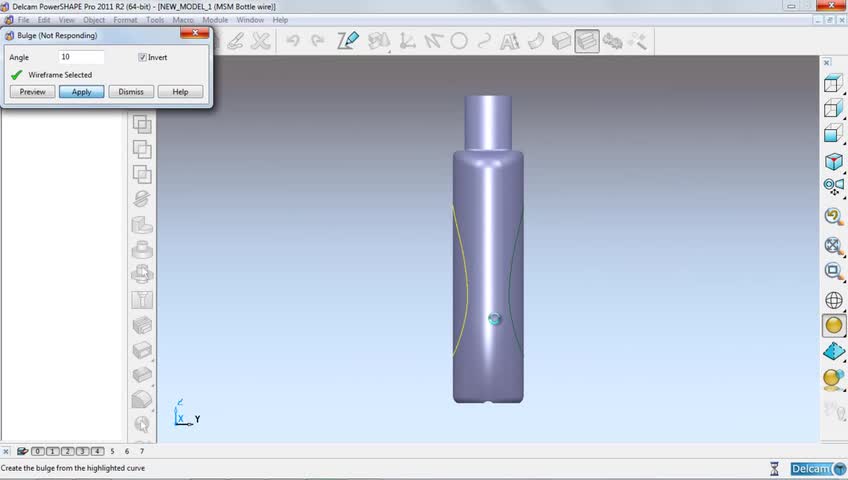Click the Dismiss button
848x480 pixels.
(x=131, y=92)
